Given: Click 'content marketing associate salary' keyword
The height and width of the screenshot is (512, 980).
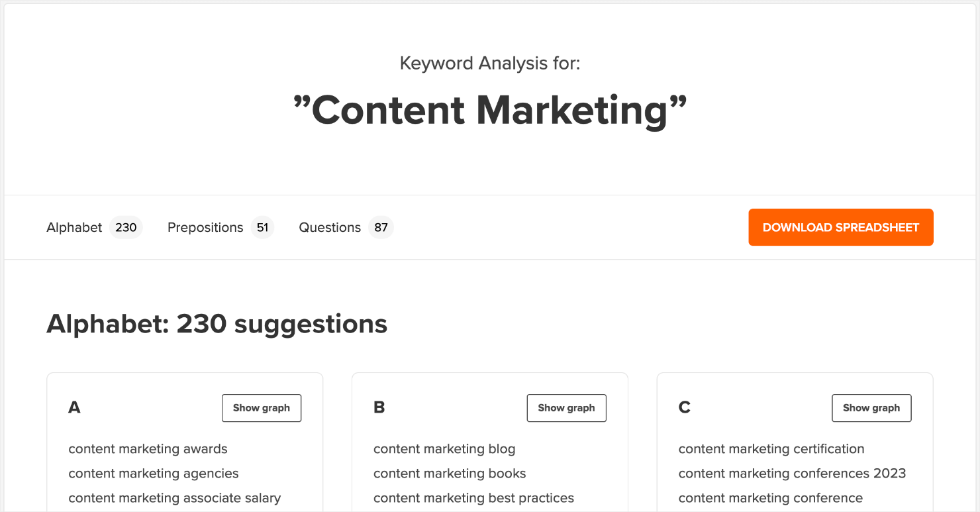Looking at the screenshot, I should (175, 497).
